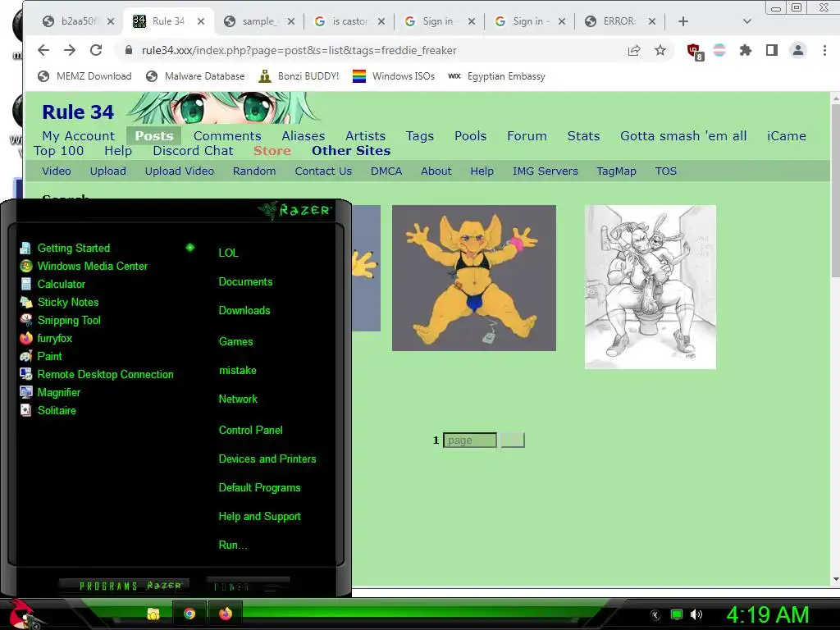Open the Malware Database bookmark
The image size is (840, 630).
click(x=195, y=76)
